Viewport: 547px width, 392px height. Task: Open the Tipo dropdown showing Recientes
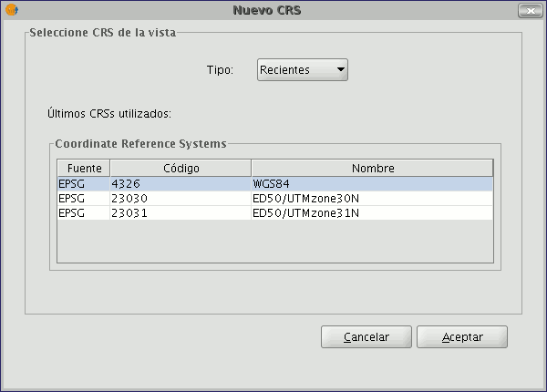coord(302,70)
